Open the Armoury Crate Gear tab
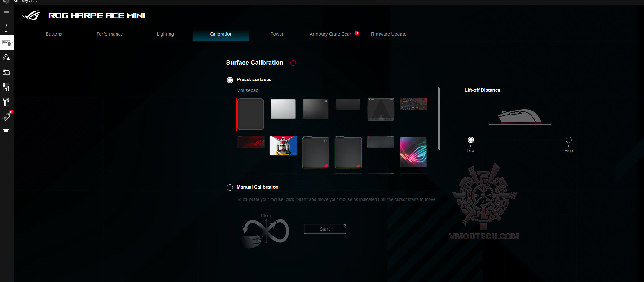644x282 pixels. tap(330, 34)
